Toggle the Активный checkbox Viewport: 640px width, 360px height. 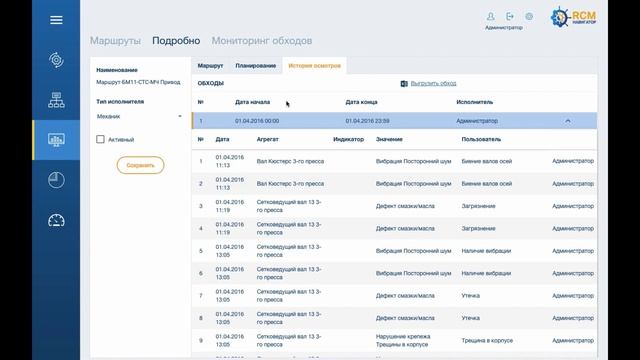click(x=100, y=139)
